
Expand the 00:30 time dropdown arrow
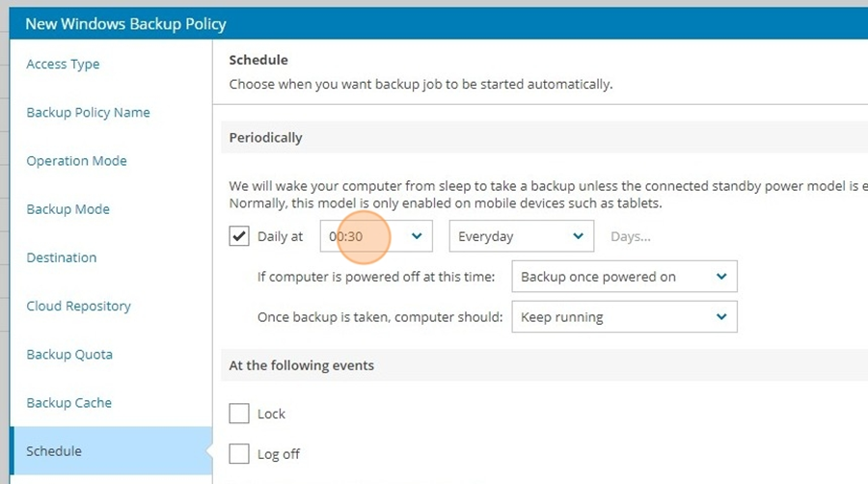pos(417,236)
